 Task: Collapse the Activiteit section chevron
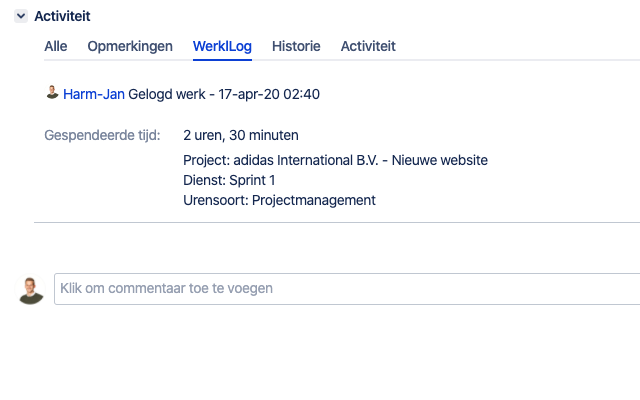tap(21, 16)
